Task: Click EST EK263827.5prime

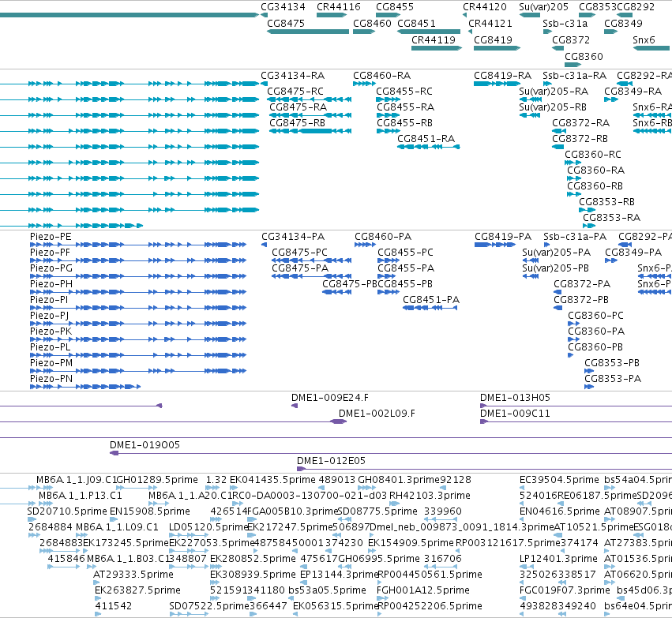Action: point(137,590)
